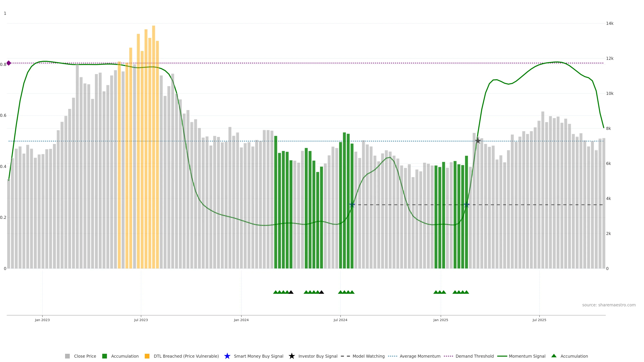Screen dimensions: 644x362
Task: Click the Jul 2025 axis label
Action: click(539, 320)
